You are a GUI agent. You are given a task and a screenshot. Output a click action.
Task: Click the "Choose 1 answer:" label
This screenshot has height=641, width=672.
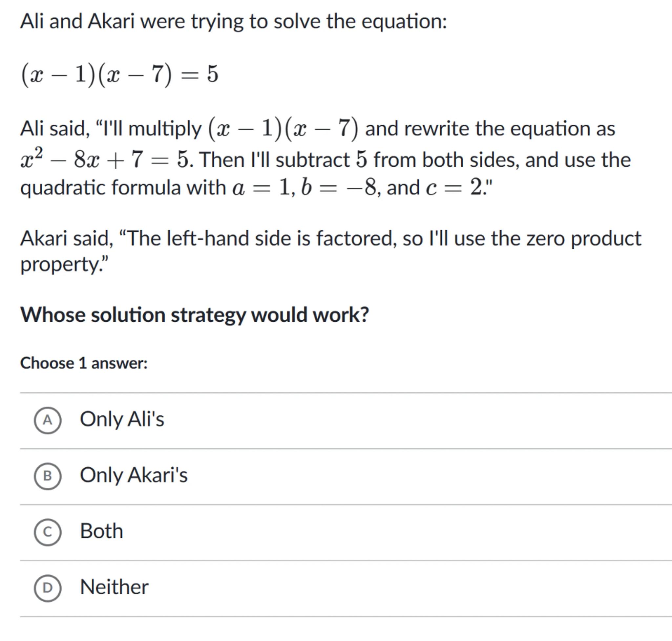click(x=84, y=363)
